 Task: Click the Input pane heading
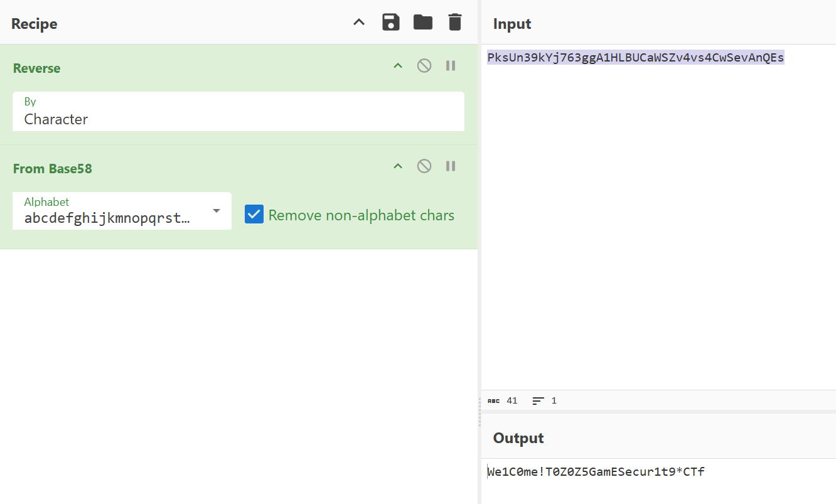512,24
